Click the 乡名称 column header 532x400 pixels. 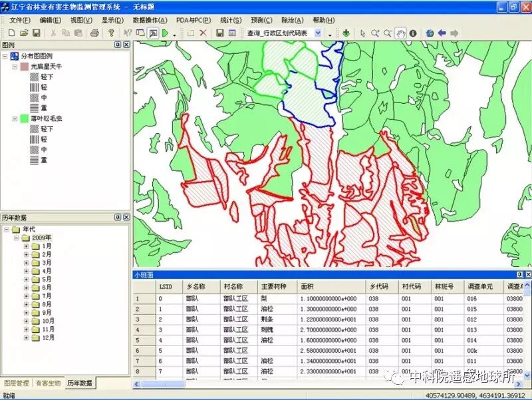pos(201,286)
